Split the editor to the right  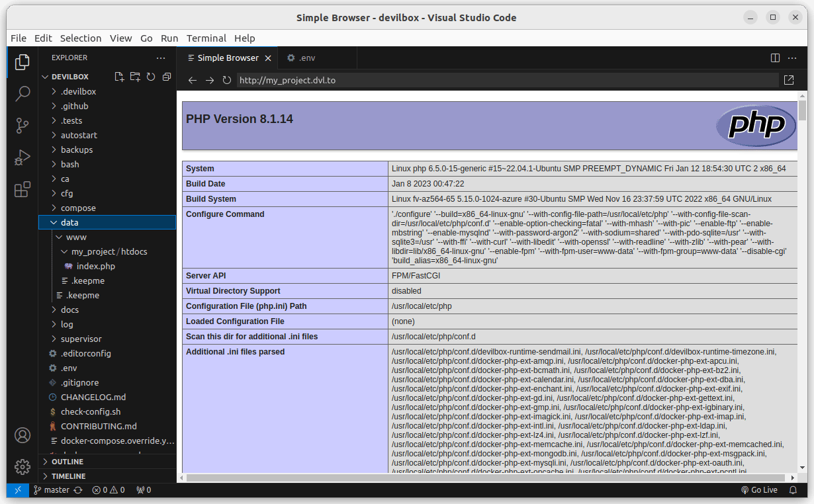tap(775, 58)
